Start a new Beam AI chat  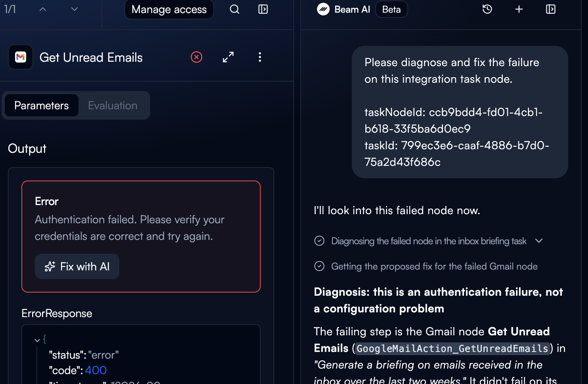519,9
